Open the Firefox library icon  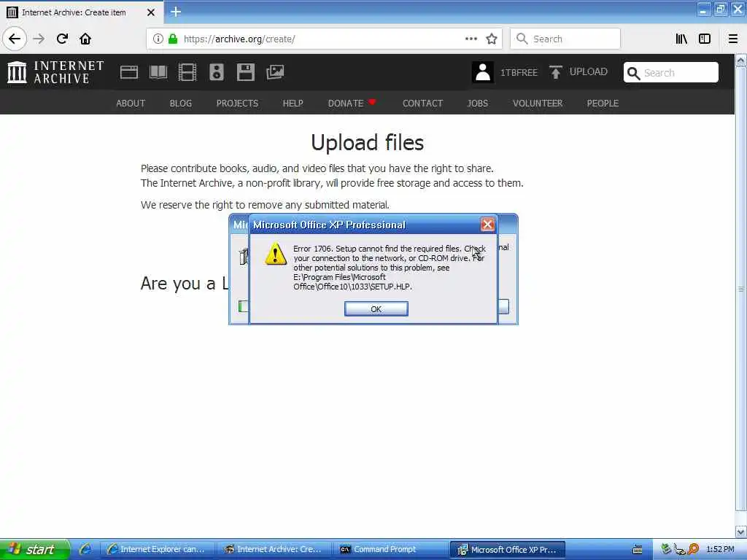tap(681, 39)
